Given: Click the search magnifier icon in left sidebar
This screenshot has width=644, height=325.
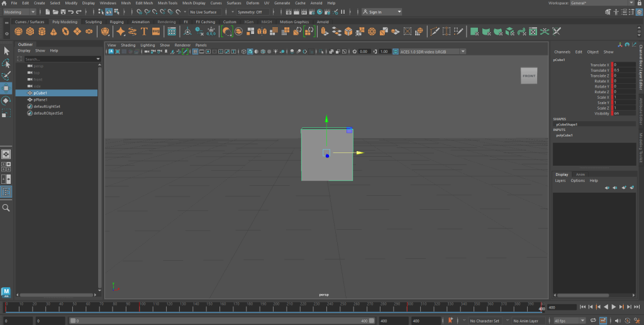Looking at the screenshot, I should (6, 208).
